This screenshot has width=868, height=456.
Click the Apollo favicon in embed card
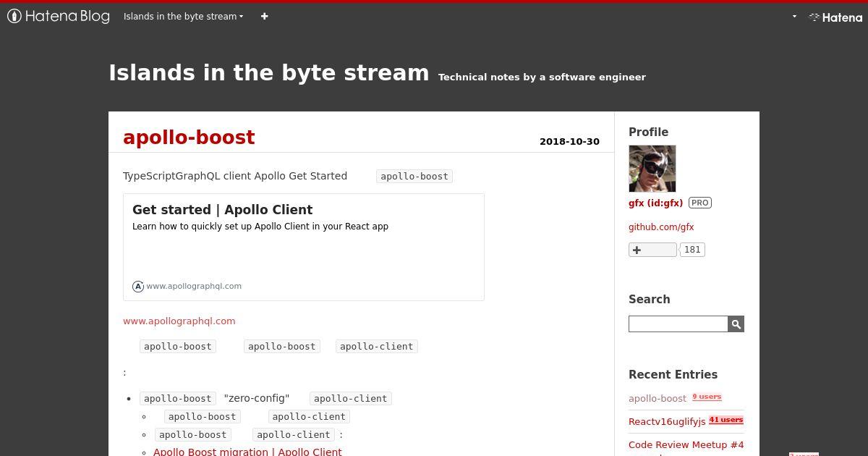click(x=138, y=286)
